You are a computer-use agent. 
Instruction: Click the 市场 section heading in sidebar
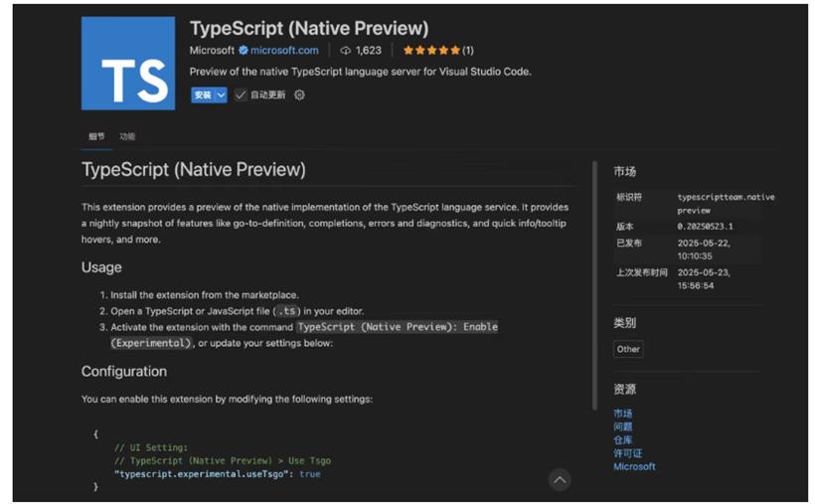coord(625,172)
